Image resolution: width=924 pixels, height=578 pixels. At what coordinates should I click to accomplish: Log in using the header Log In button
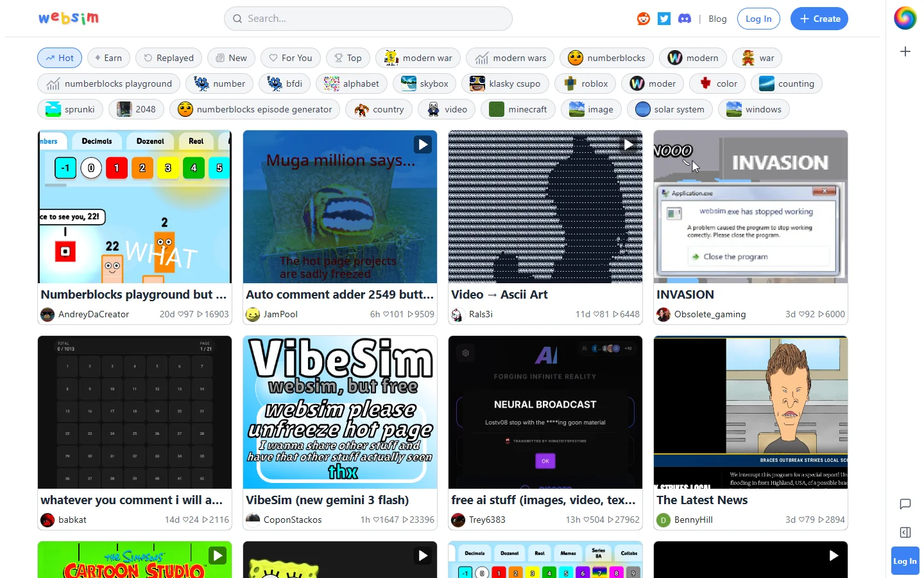coord(758,19)
